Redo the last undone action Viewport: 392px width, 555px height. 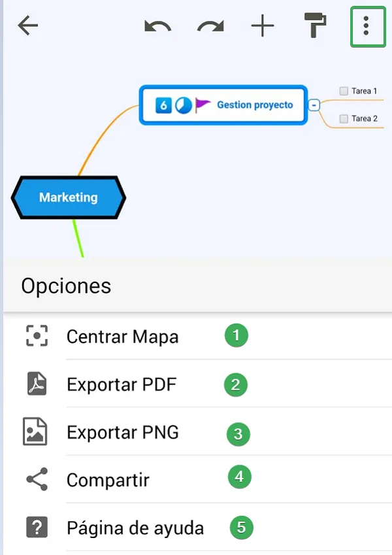[x=211, y=27]
